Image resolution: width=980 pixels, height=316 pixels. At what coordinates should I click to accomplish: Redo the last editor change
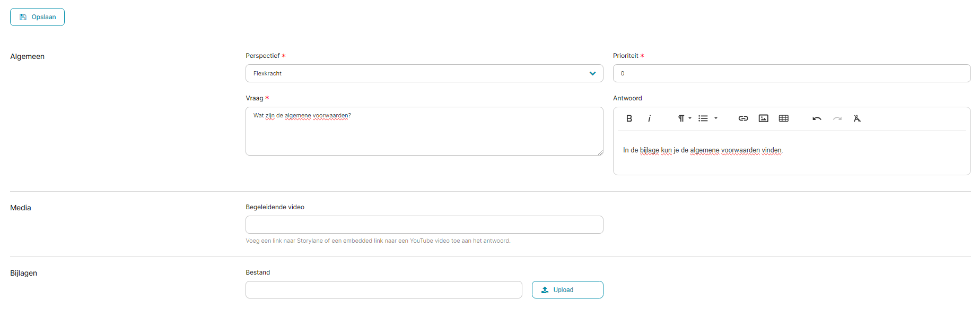point(837,118)
